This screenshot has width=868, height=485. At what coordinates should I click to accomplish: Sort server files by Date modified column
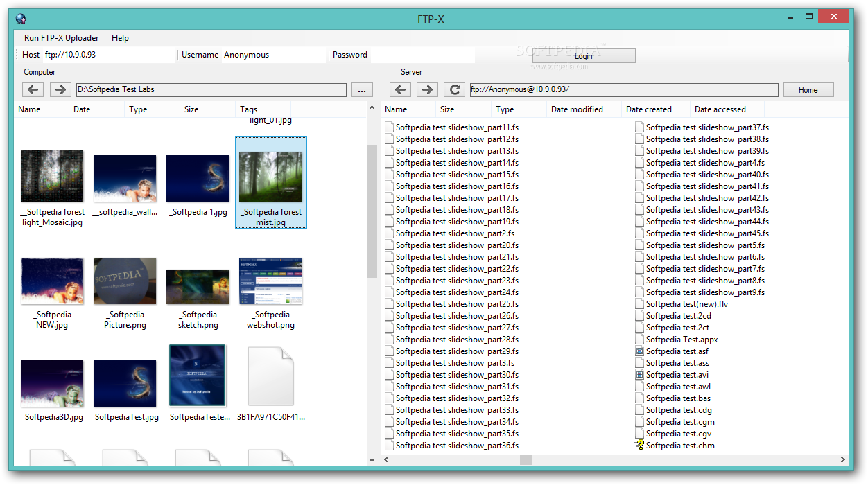[583, 109]
